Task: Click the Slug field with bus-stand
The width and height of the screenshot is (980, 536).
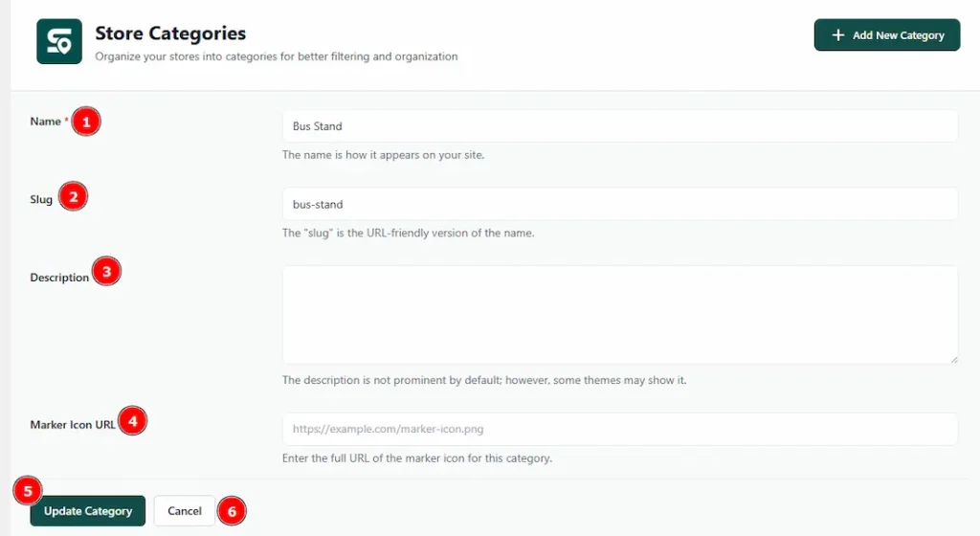Action: pos(620,204)
